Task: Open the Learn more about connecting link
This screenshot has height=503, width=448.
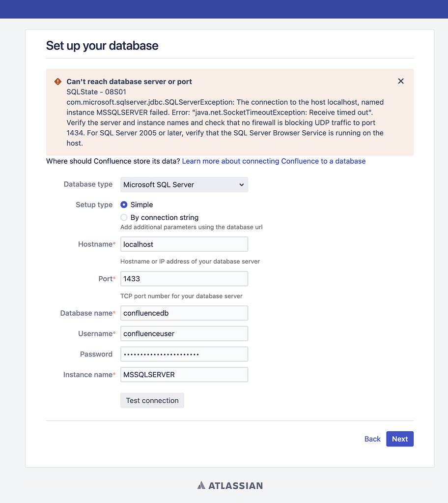Action: click(274, 161)
